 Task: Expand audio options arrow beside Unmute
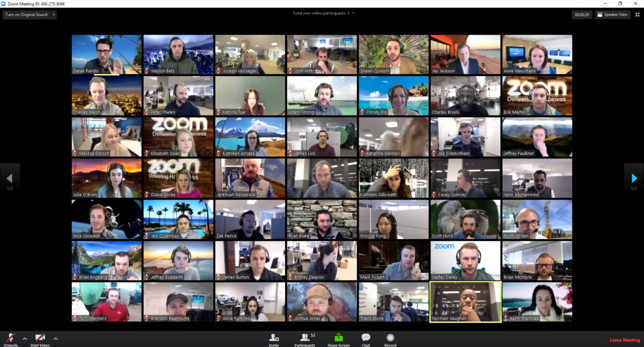[25, 339]
